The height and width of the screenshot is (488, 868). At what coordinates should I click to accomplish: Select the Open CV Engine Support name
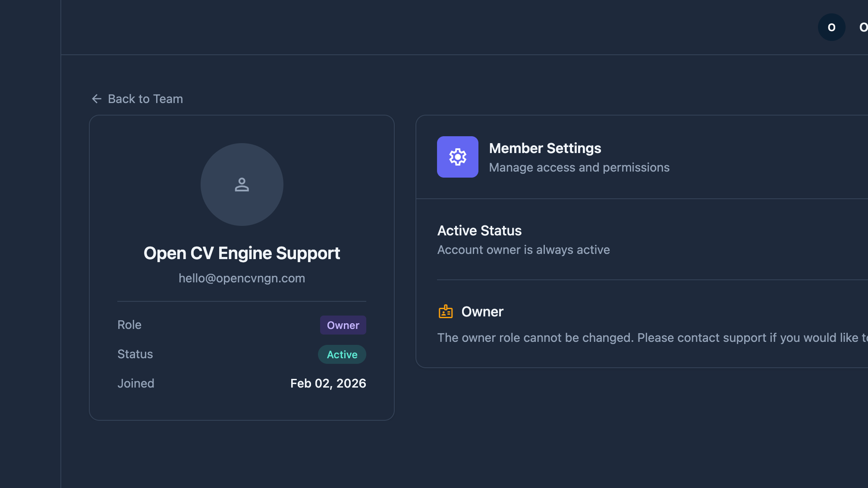pyautogui.click(x=242, y=253)
